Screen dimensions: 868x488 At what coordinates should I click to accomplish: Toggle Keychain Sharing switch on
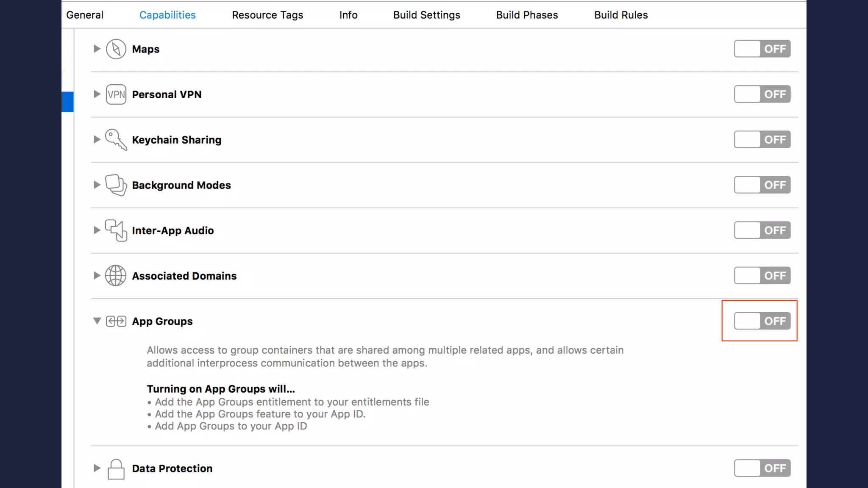[762, 140]
